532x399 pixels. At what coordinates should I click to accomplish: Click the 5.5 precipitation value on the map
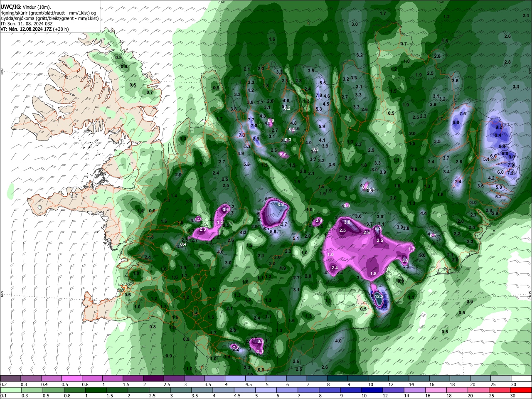[323, 83]
